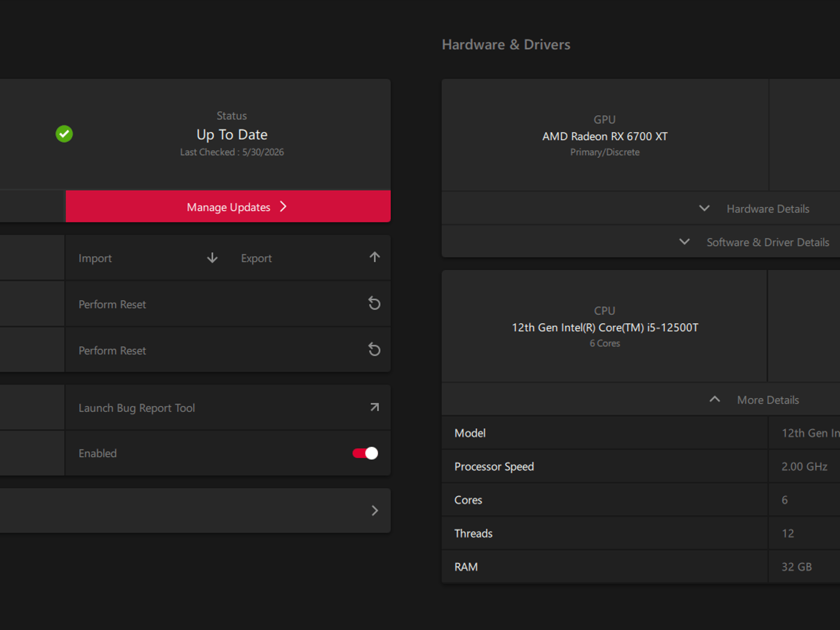Select the CPU Intel Core i5-12500T card
The image size is (840, 630).
click(x=605, y=326)
